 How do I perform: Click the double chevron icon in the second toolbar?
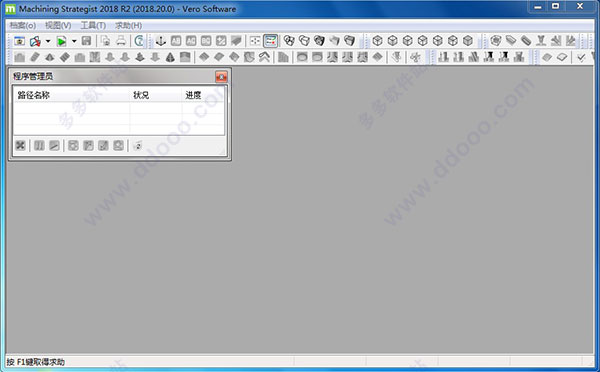264,57
